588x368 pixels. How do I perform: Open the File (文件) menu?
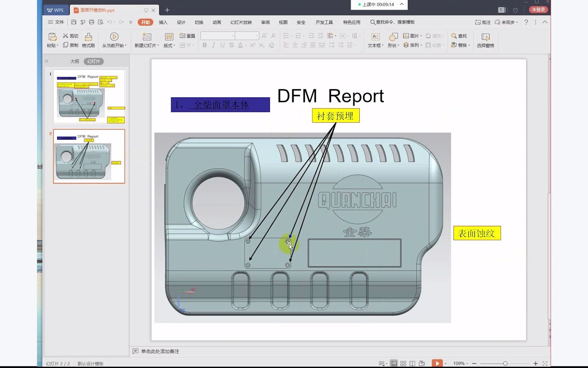click(x=56, y=22)
